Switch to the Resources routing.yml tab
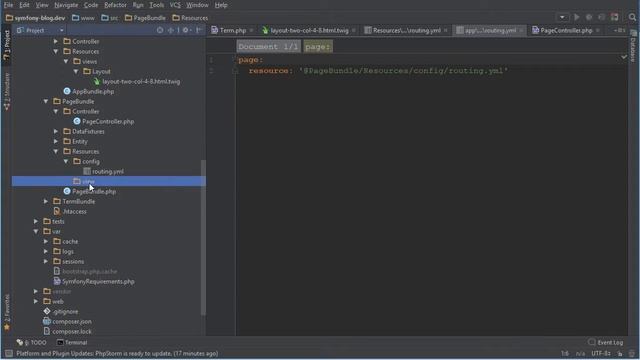 pos(406,31)
